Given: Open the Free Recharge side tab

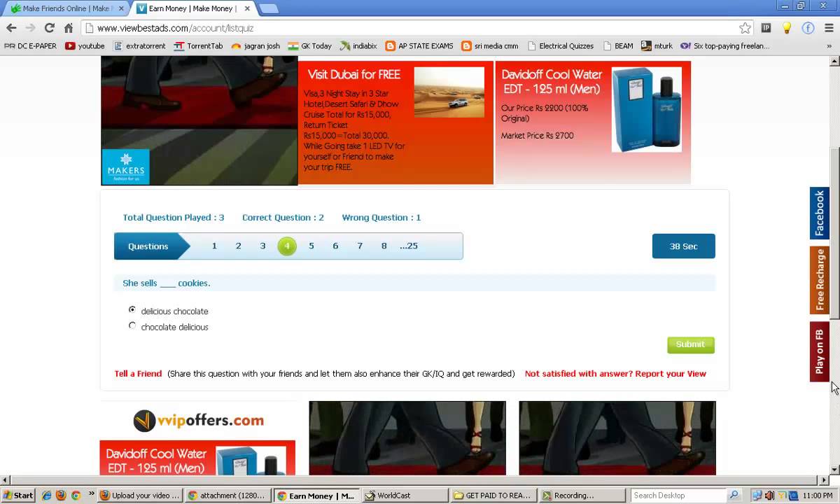Looking at the screenshot, I should click(x=820, y=280).
